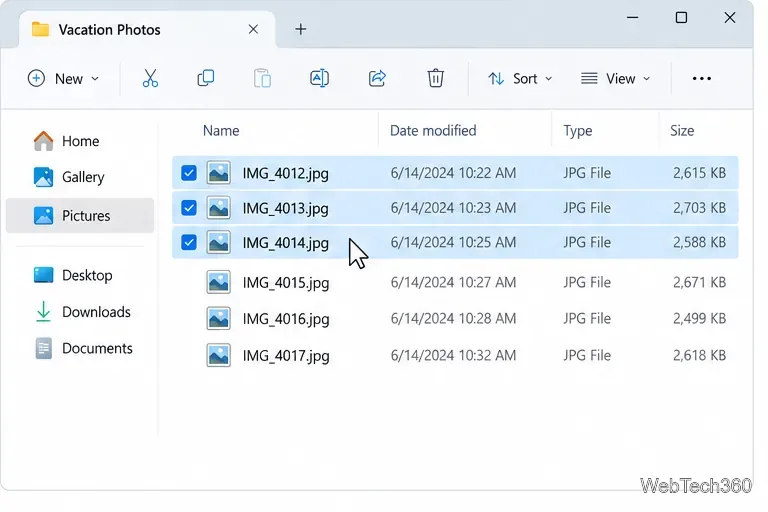The height and width of the screenshot is (512, 768).
Task: Sort by the Name column header
Action: tap(221, 131)
